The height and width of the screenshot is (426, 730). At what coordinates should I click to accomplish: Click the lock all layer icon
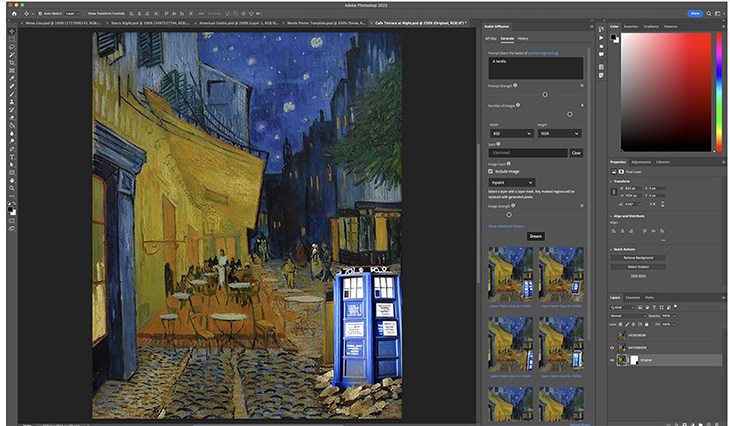pyautogui.click(x=647, y=324)
